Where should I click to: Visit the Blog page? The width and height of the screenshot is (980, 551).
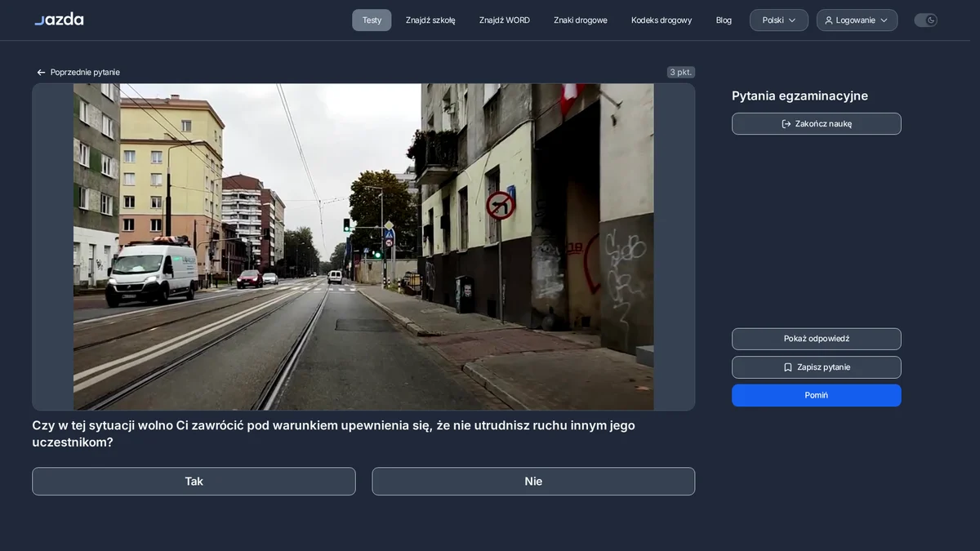724,20
